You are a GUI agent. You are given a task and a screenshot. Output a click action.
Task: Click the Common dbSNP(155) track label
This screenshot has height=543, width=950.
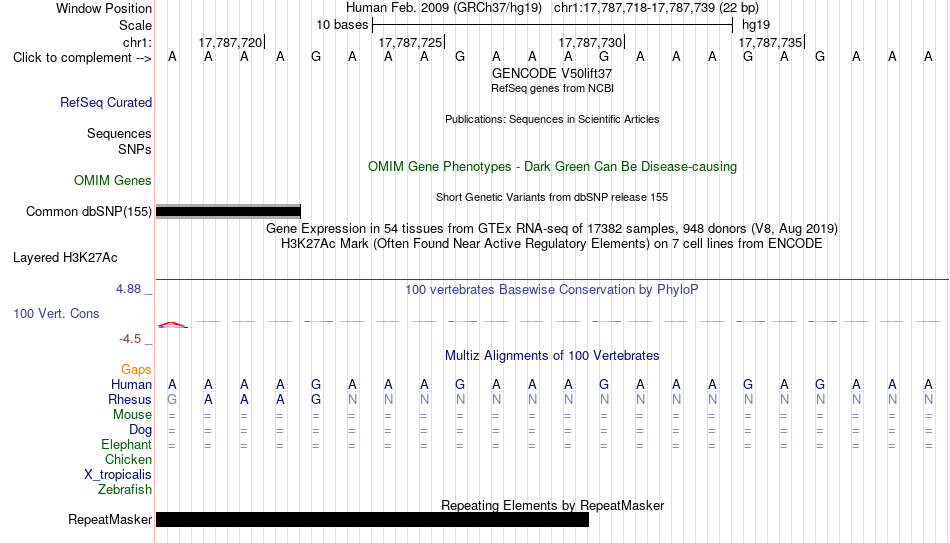tap(89, 212)
